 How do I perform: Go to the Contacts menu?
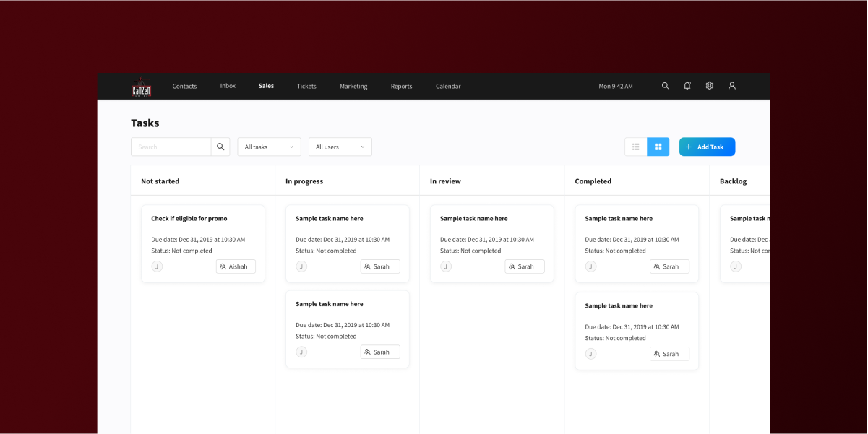184,87
